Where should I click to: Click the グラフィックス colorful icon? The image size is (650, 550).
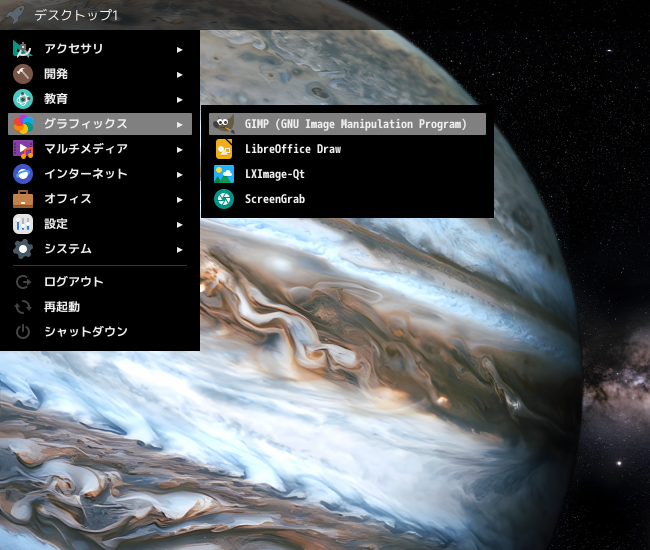(x=23, y=124)
